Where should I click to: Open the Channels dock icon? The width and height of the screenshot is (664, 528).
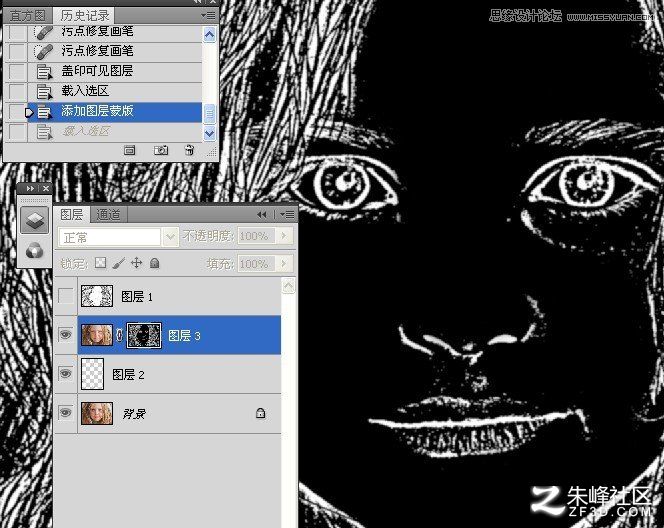[34, 250]
